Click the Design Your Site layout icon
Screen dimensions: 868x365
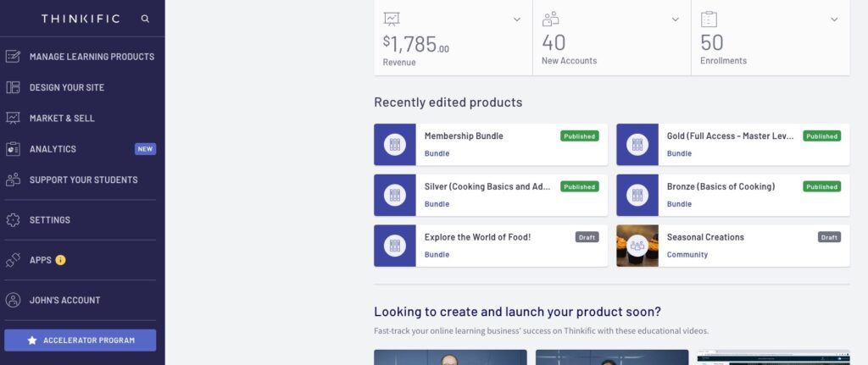(13, 87)
